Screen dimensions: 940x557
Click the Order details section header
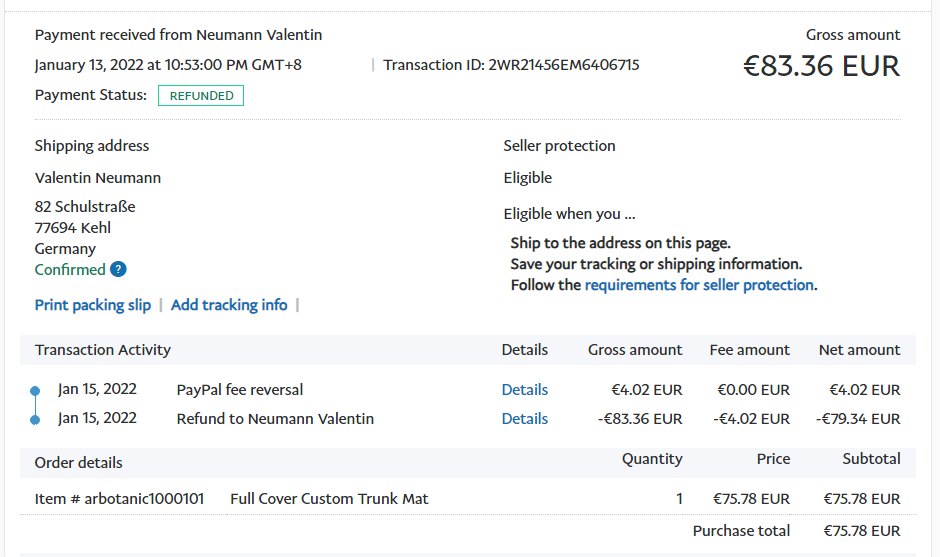(79, 462)
